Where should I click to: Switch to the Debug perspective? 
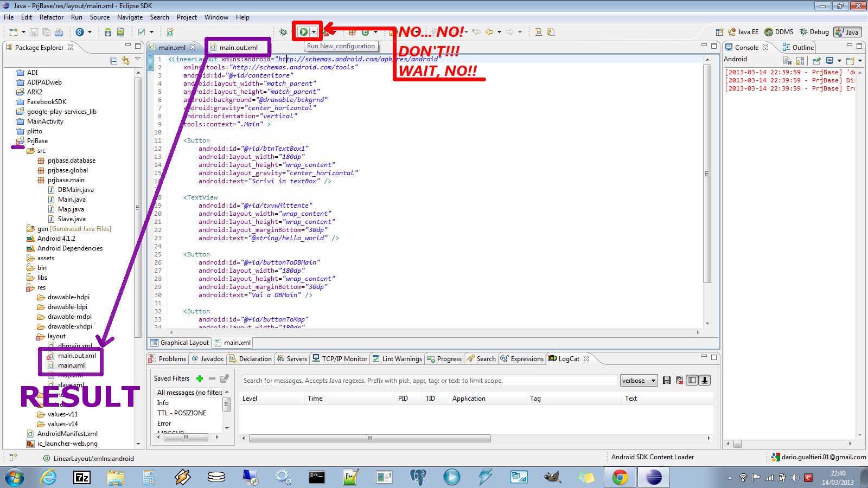point(814,32)
